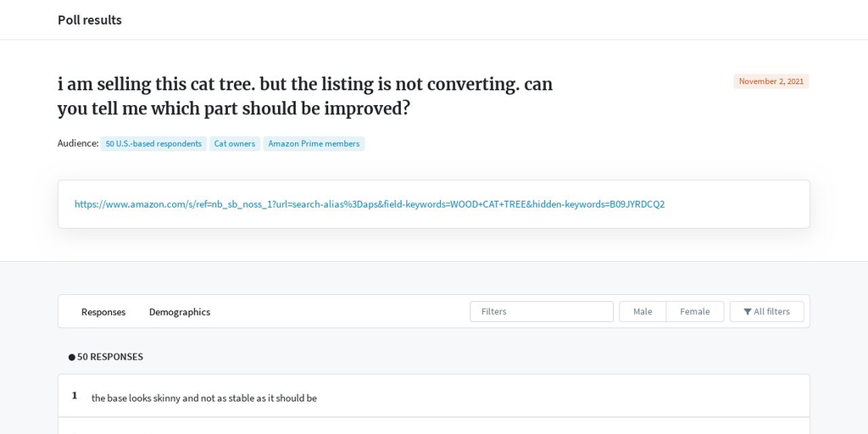This screenshot has width=868, height=434.
Task: Select the Amazon Prime members tag
Action: tap(314, 144)
